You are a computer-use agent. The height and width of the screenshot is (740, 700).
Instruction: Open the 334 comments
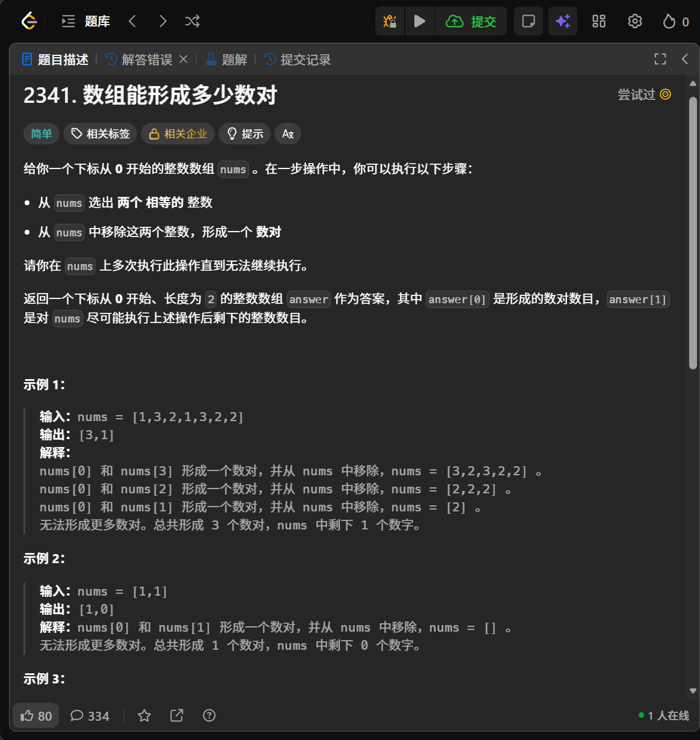pyautogui.click(x=90, y=716)
